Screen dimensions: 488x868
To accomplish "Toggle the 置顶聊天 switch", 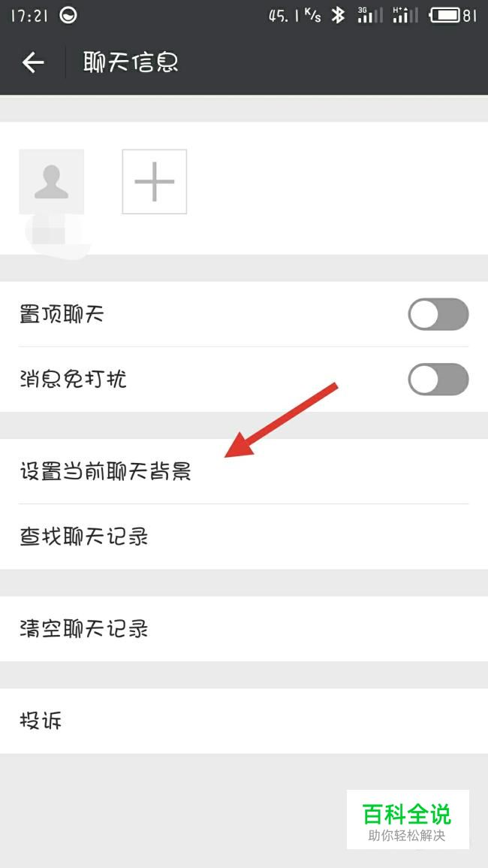I will click(x=438, y=314).
